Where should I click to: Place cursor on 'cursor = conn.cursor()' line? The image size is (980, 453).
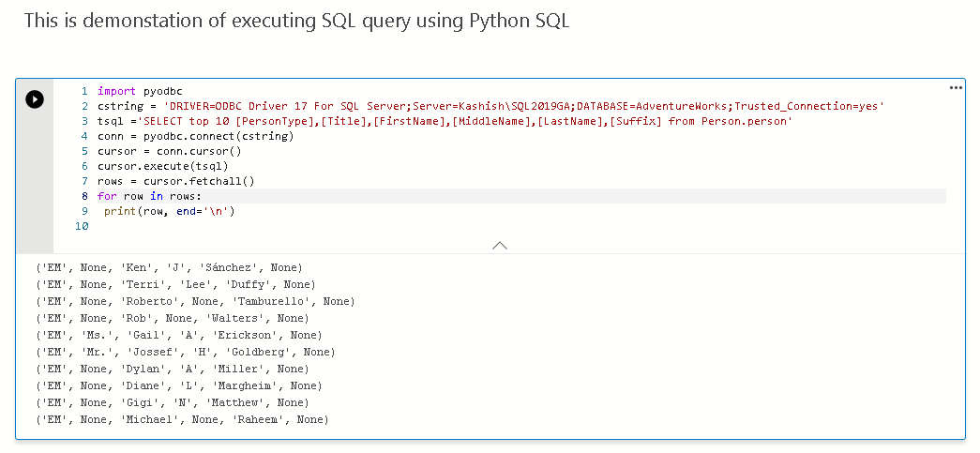point(169,151)
